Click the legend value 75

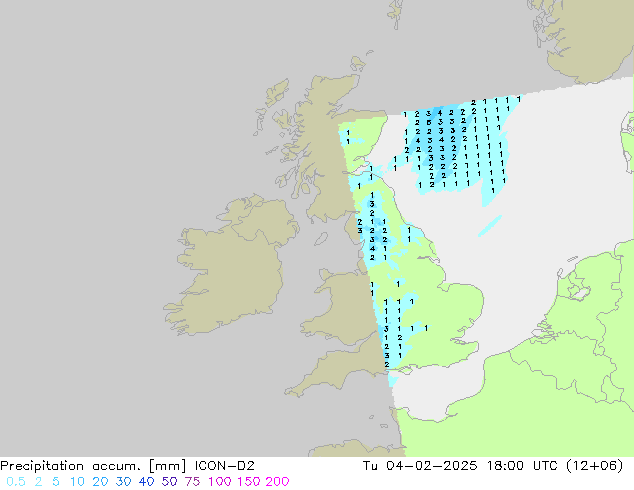(192, 482)
